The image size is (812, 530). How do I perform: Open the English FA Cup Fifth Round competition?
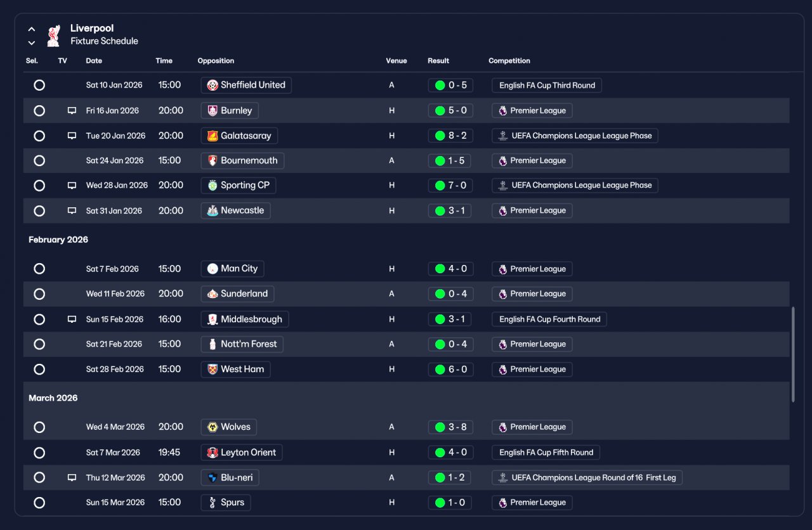546,453
